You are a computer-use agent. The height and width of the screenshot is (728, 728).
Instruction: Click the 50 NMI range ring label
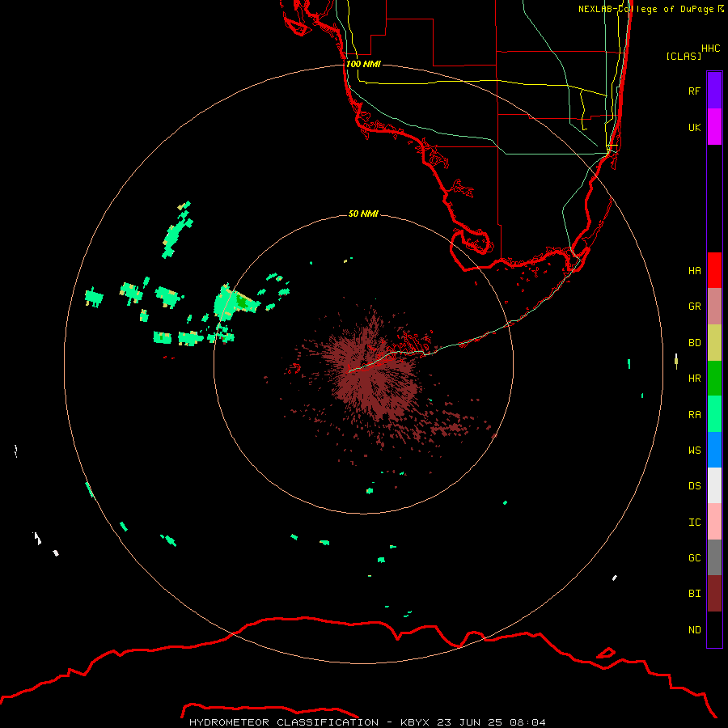click(x=363, y=214)
